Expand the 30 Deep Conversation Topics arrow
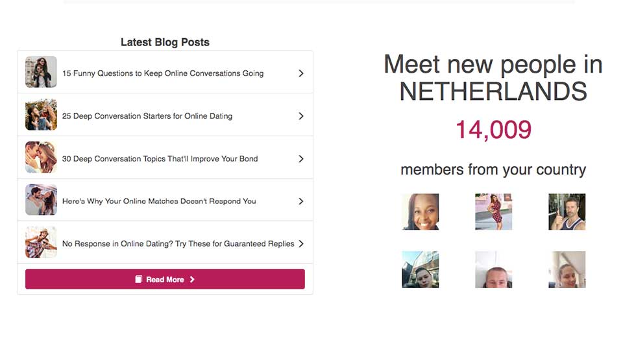Viewport: 623px width, 364px height. [300, 159]
